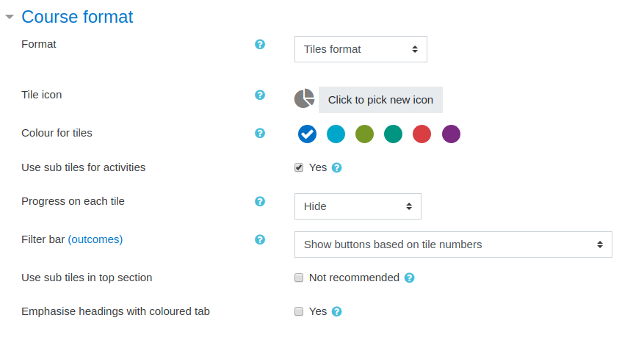Follow the outcomes link
The image size is (644, 337).
[95, 239]
